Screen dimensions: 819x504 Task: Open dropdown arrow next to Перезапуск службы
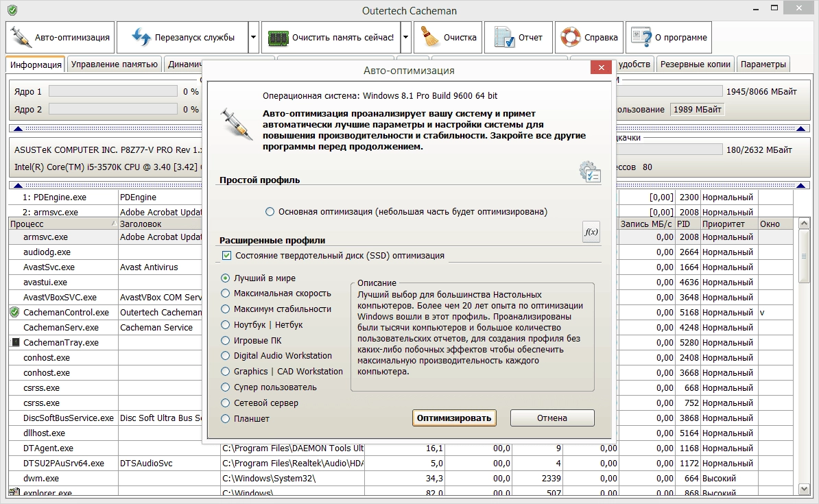click(x=254, y=38)
